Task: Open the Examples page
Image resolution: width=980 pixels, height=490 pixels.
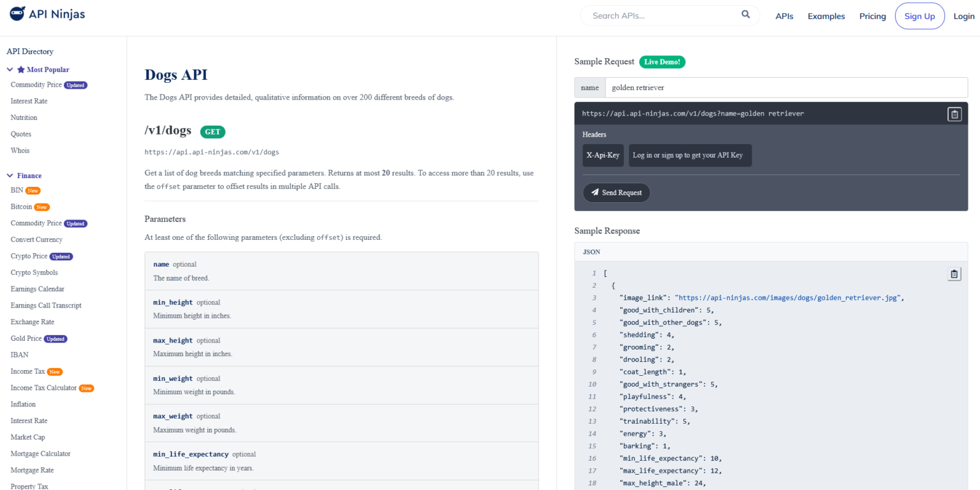Action: click(826, 17)
